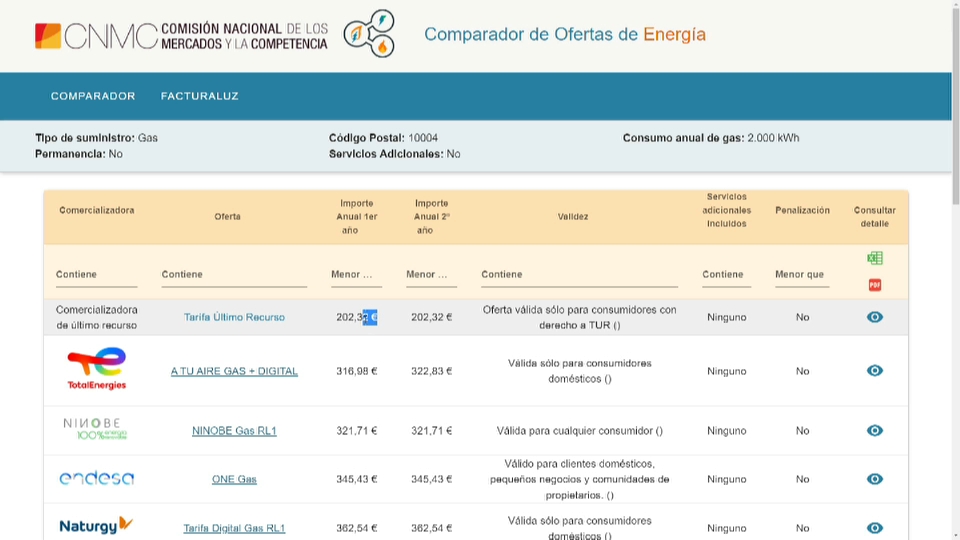This screenshot has width=960, height=540.
Task: View detail eye for Tarifa Último Recurso
Action: point(874,317)
